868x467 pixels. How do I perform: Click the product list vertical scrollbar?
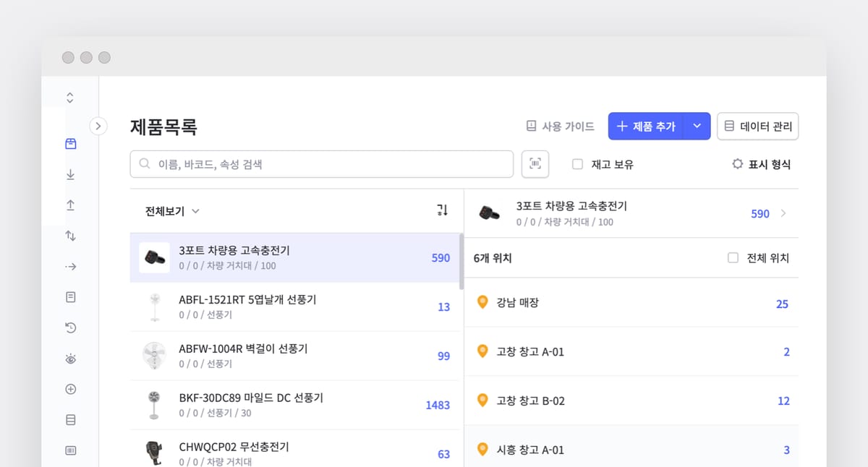(461, 260)
